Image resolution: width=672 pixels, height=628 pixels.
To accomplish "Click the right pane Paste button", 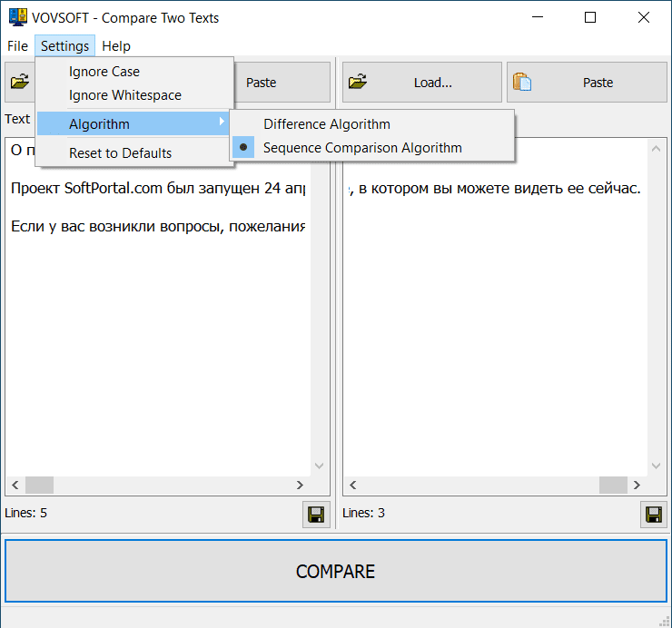I will click(588, 83).
